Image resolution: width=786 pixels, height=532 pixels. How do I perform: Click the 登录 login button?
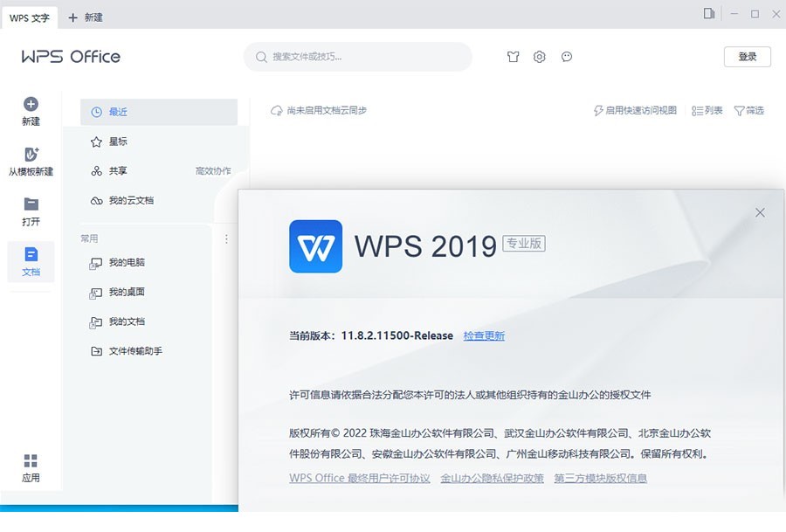pyautogui.click(x=747, y=57)
